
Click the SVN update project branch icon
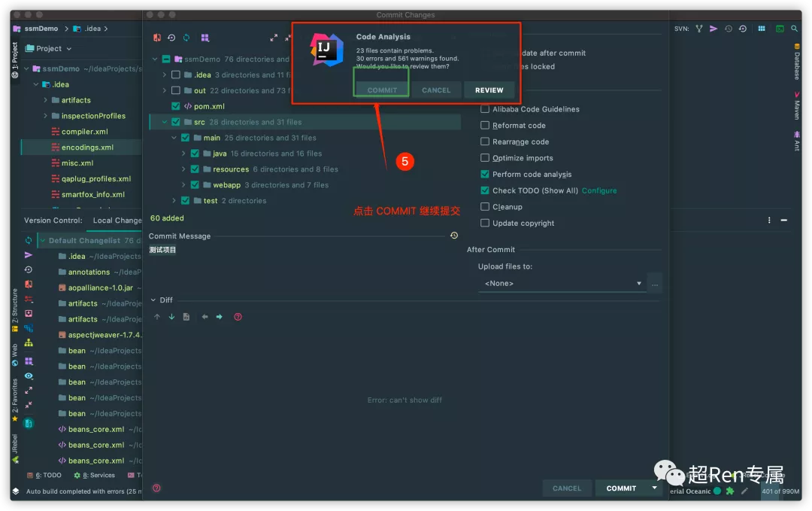(x=699, y=29)
